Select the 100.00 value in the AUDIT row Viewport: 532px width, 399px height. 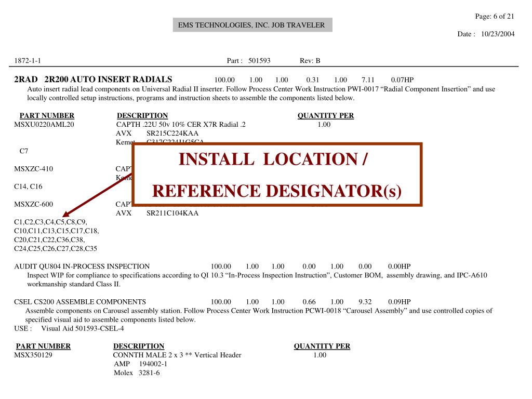pos(221,267)
